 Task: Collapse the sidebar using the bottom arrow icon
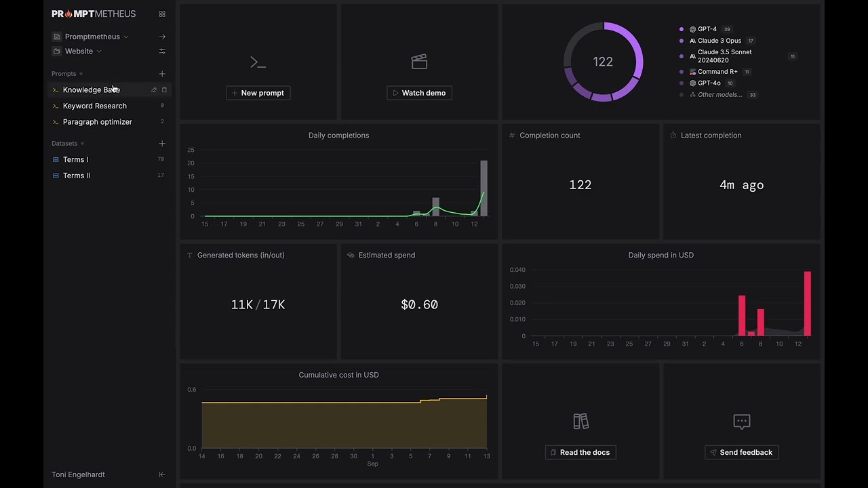point(162,474)
